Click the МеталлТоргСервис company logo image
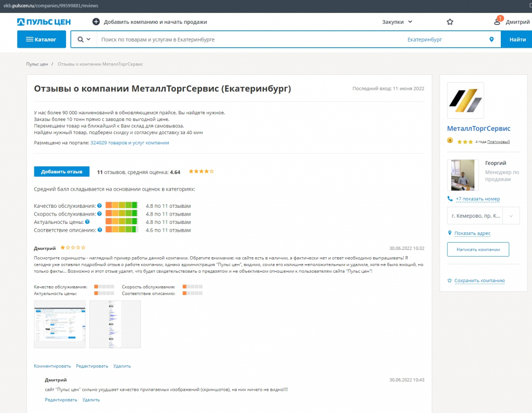This screenshot has height=413, width=532. (465, 100)
